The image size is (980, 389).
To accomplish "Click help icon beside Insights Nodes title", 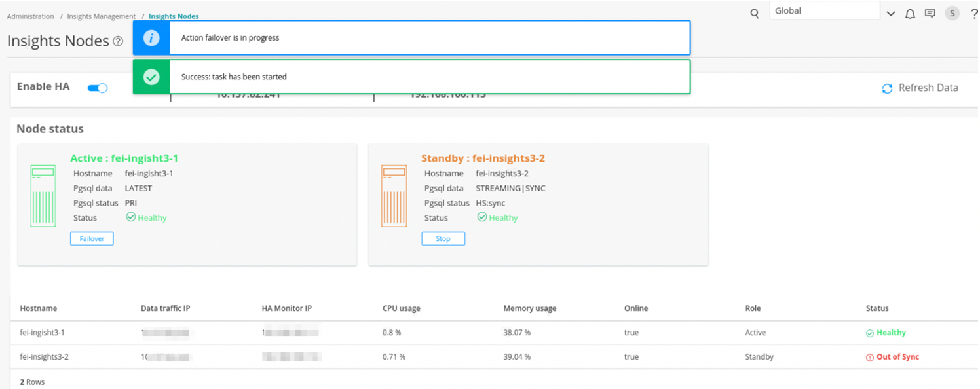I will point(118,41).
